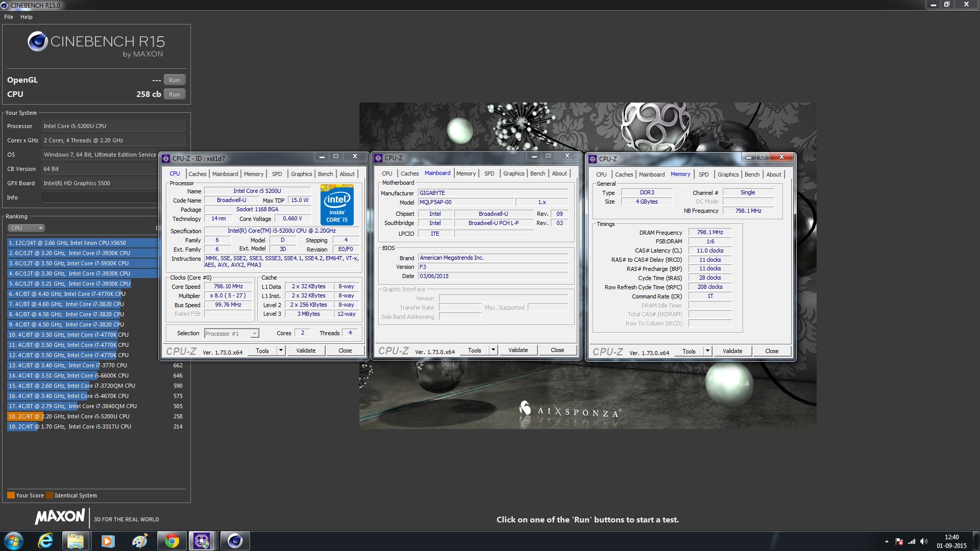Select ranking entry 1 Intel Xeon X5650

[x=83, y=243]
